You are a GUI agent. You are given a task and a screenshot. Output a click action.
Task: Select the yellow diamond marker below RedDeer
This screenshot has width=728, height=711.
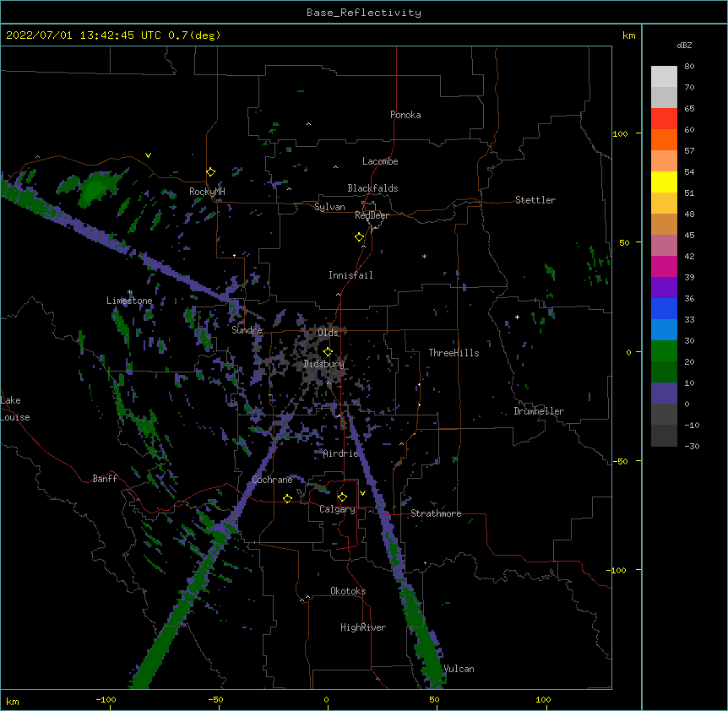click(x=360, y=237)
